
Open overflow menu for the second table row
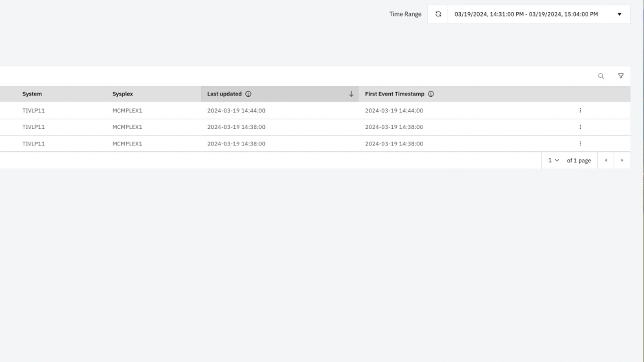[580, 127]
